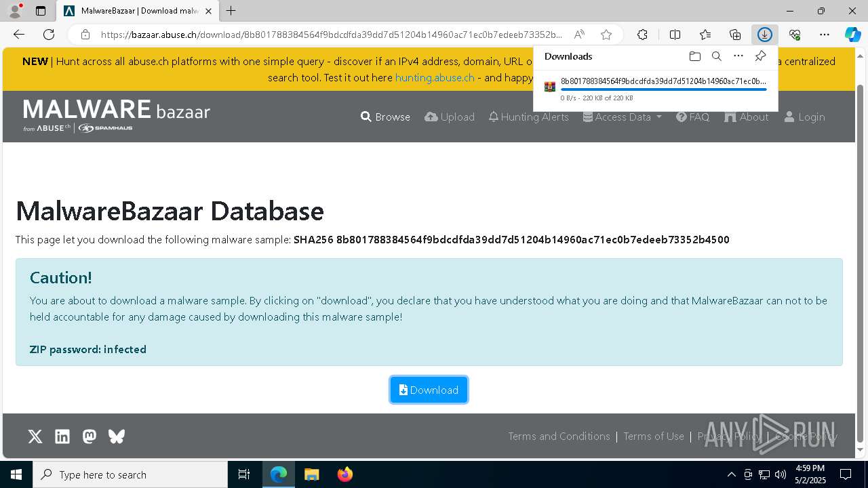
Task: Search downloads magnifier icon
Action: tap(716, 56)
